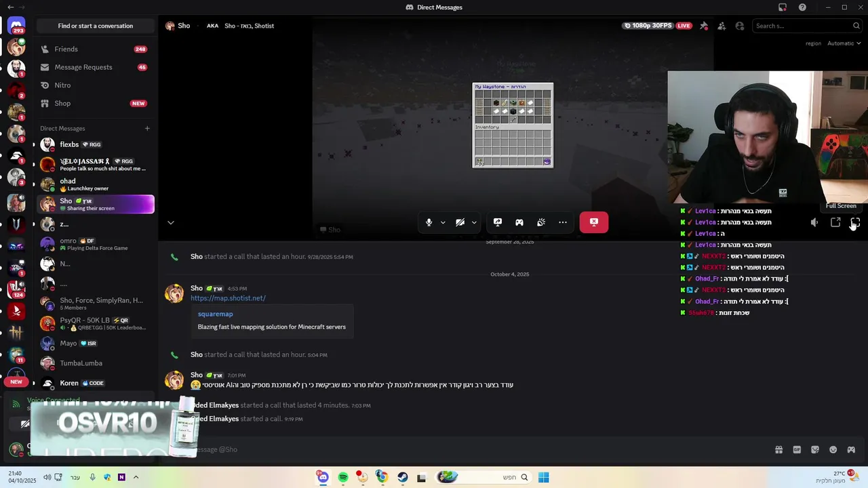868x488 pixels.
Task: Open the ohad direct message
Action: pyautogui.click(x=95, y=184)
